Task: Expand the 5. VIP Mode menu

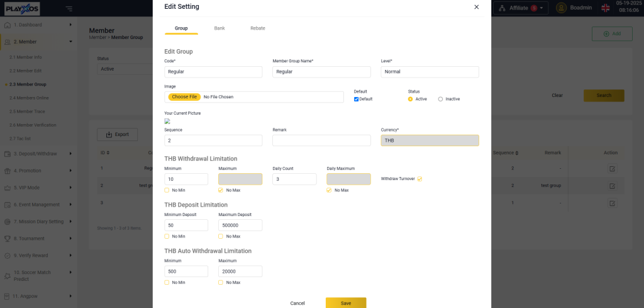Action: click(x=38, y=188)
